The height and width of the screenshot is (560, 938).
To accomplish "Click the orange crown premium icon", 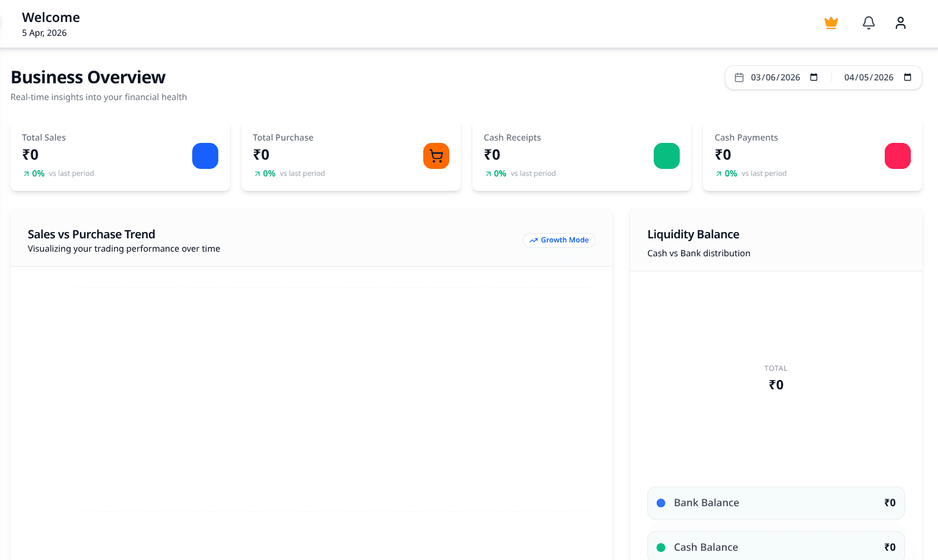I will (831, 23).
